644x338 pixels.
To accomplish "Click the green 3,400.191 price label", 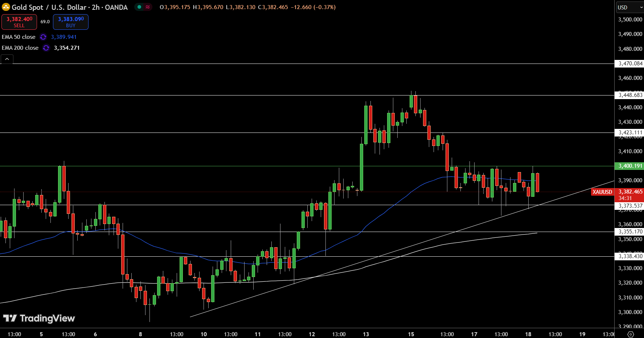I will (630, 166).
